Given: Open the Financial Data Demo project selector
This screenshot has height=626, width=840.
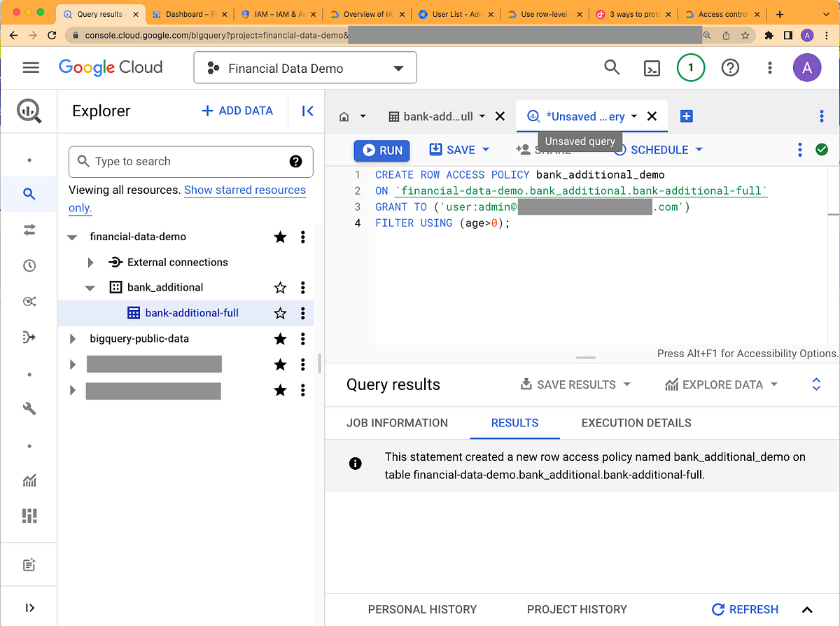Looking at the screenshot, I should [304, 67].
